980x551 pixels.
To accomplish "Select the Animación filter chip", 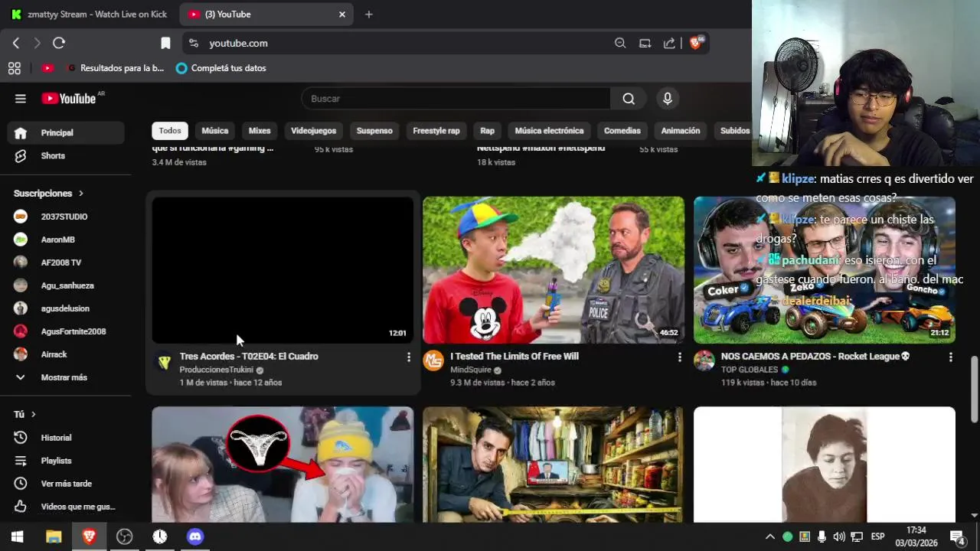I will tap(681, 131).
